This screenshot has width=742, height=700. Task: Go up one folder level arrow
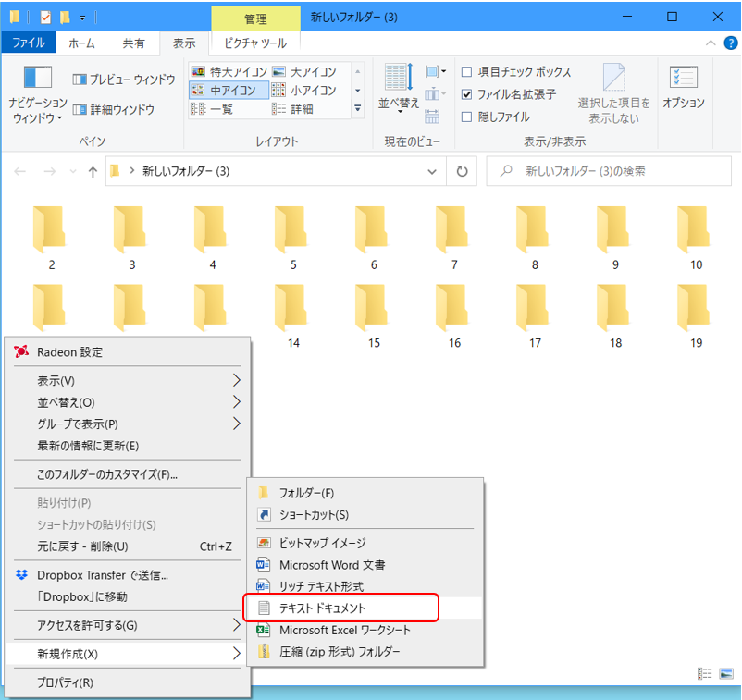pos(93,172)
